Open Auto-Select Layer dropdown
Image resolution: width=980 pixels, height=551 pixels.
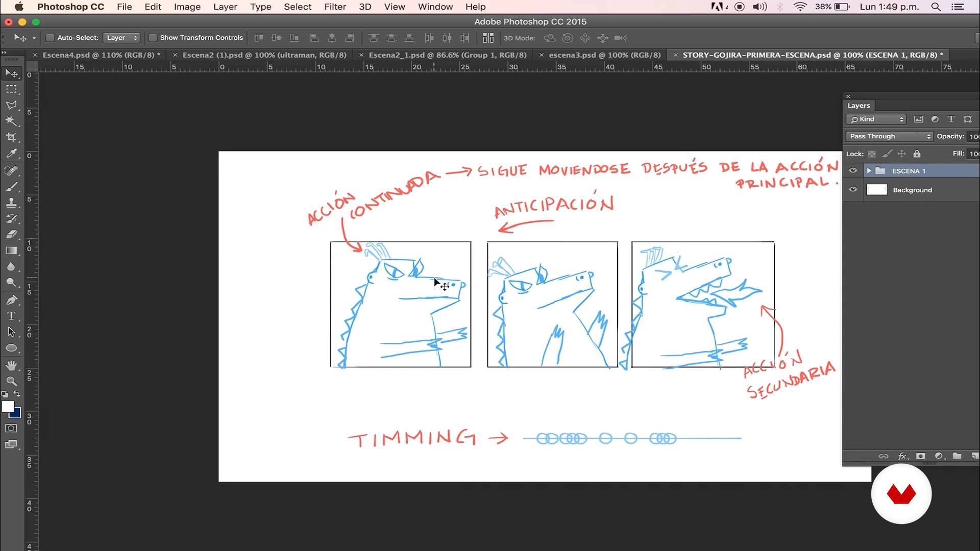pos(121,38)
